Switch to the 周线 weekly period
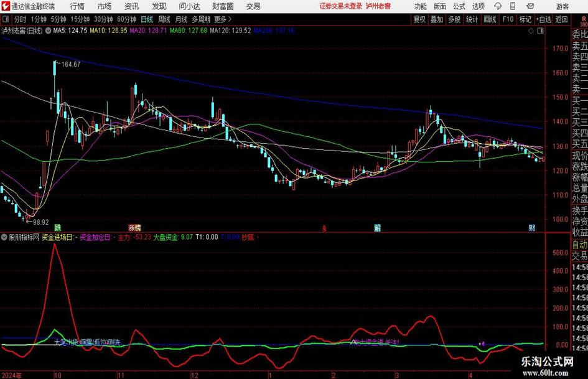Viewport: 588px width, 379px height. 164,19
